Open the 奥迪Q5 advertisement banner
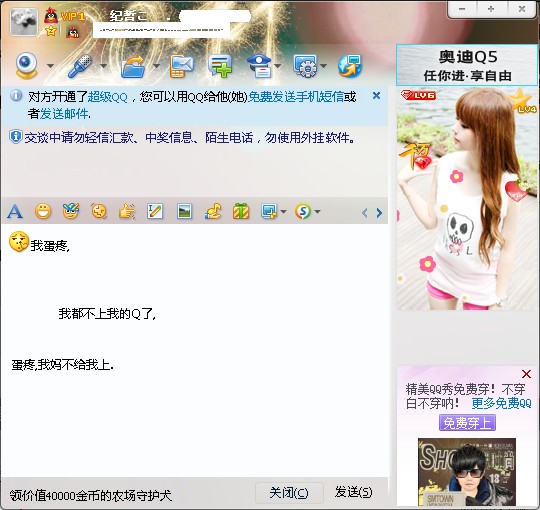The image size is (540, 510). click(467, 65)
